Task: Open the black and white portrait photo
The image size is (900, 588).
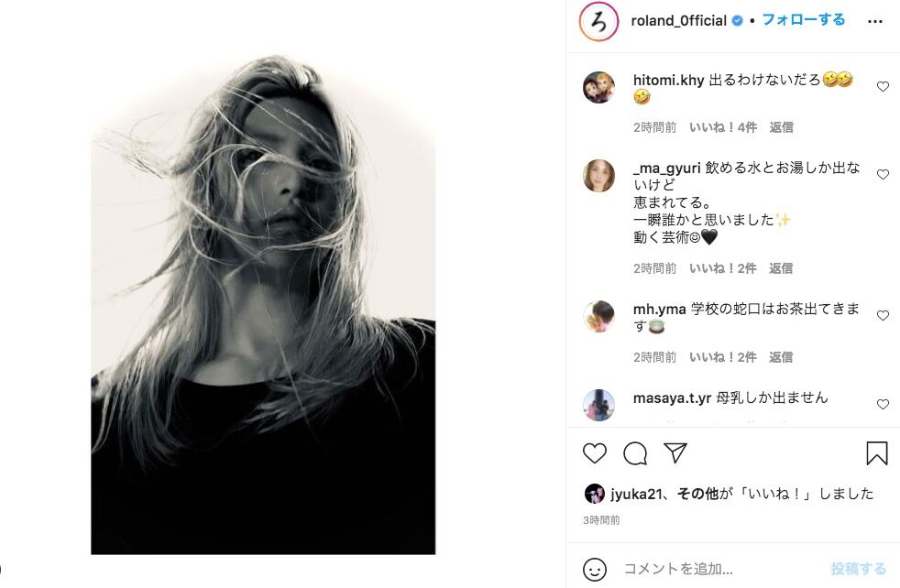Action: [263, 305]
